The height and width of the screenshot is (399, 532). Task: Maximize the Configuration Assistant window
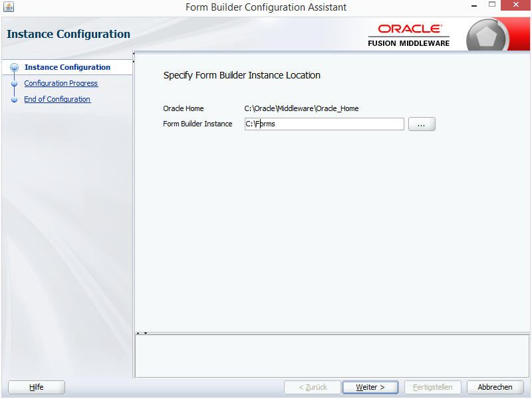pyautogui.click(x=492, y=5)
